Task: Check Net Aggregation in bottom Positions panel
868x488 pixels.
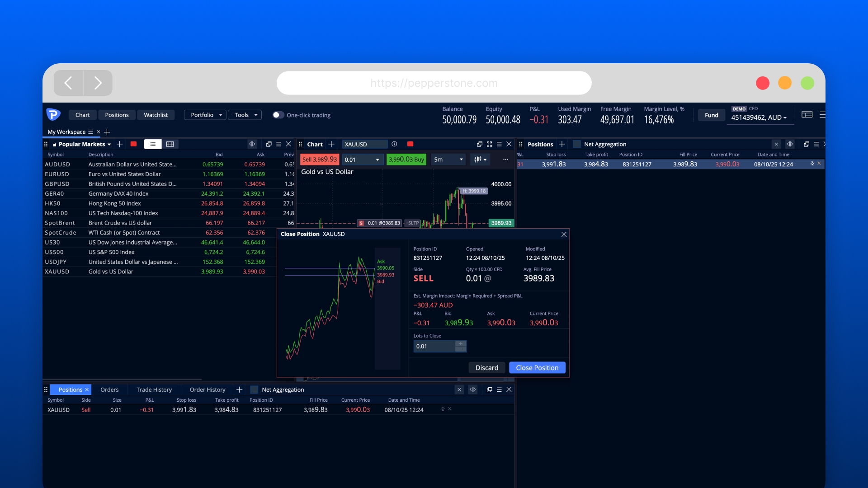Action: point(254,389)
